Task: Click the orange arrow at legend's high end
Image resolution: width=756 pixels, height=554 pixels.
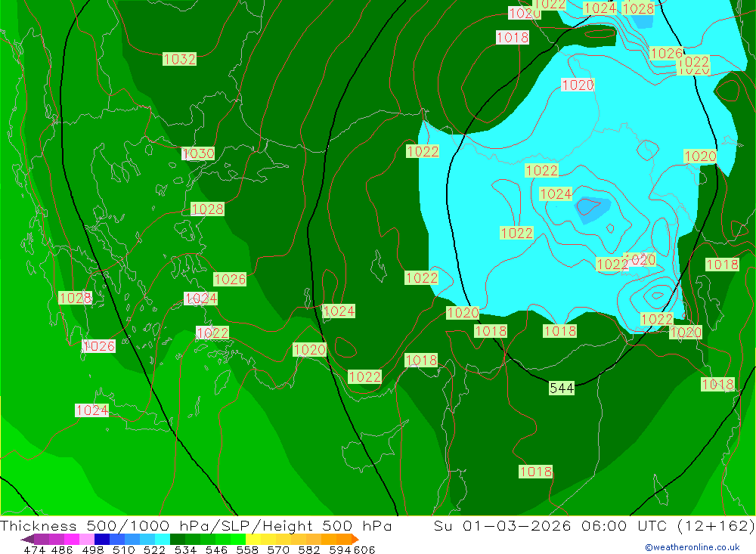Action: tap(355, 539)
